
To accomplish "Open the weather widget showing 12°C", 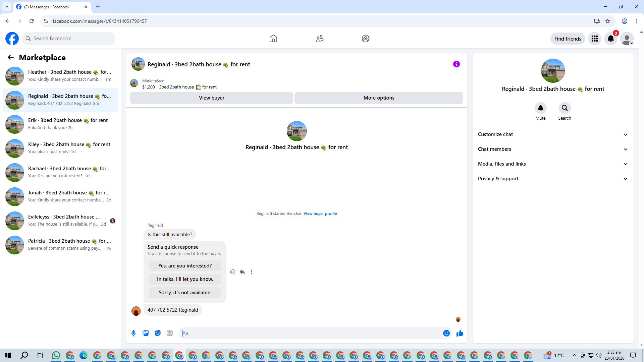I will point(554,355).
